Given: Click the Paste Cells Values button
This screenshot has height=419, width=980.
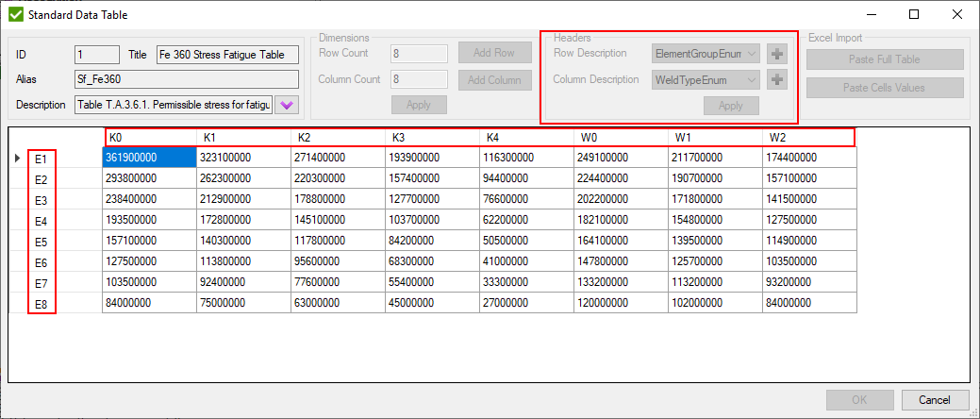Looking at the screenshot, I should 885,88.
